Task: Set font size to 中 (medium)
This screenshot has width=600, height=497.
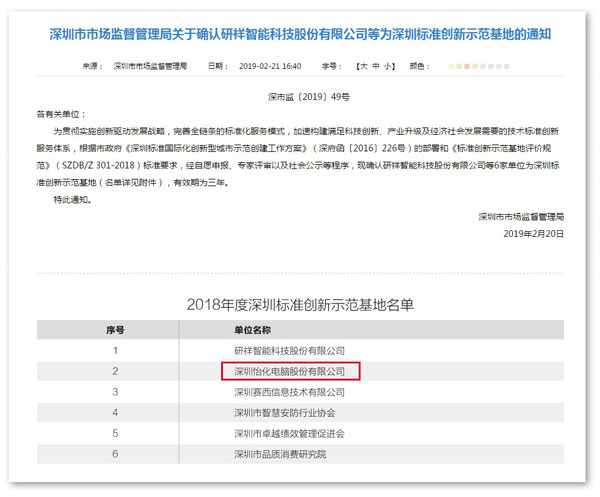Action: tap(376, 66)
